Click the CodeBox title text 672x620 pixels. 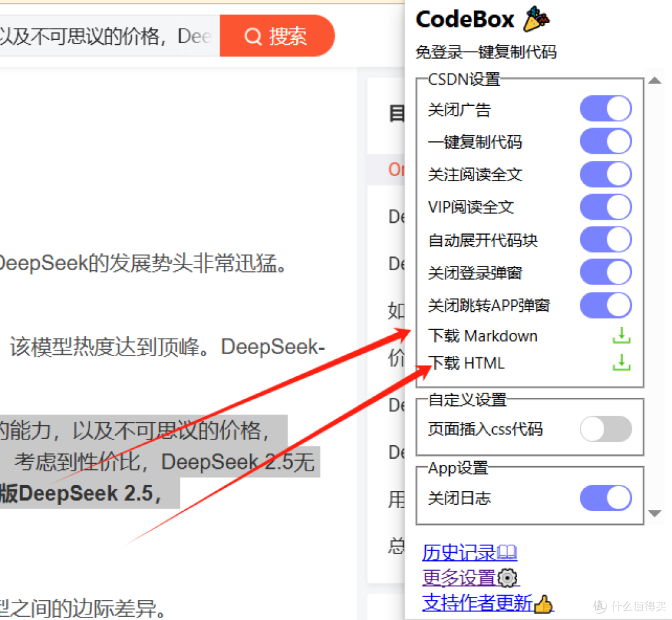coord(465,19)
